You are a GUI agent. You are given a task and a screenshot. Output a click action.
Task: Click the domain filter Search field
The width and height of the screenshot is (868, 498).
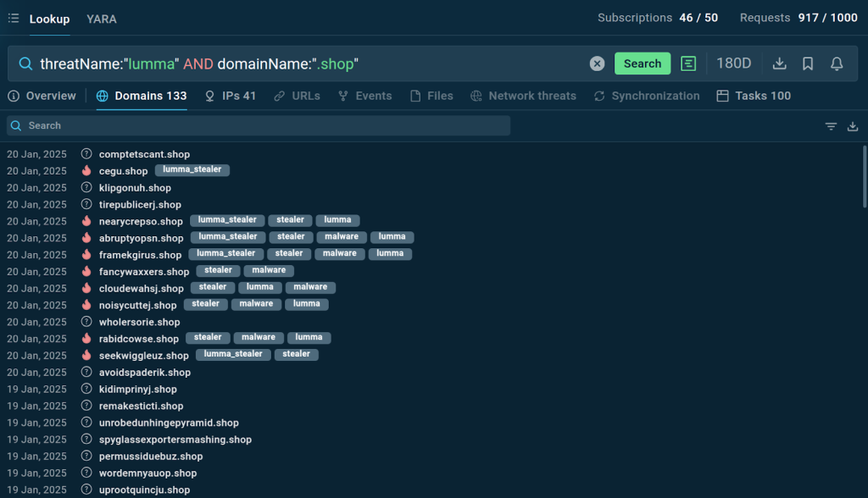[259, 125]
